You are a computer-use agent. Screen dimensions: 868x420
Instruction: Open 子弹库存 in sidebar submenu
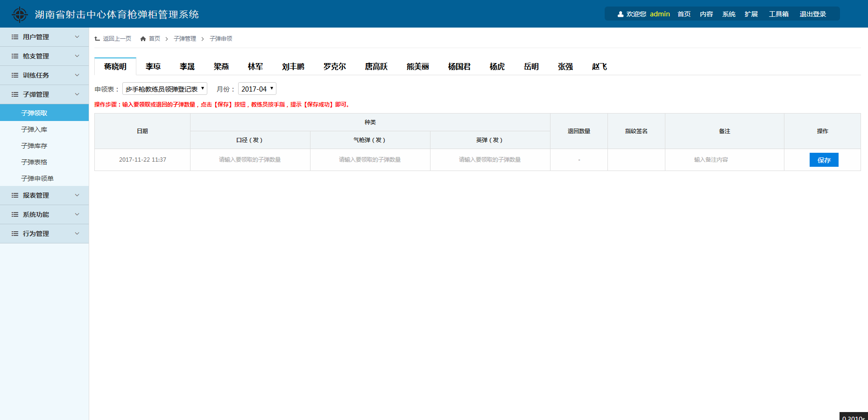(x=34, y=146)
